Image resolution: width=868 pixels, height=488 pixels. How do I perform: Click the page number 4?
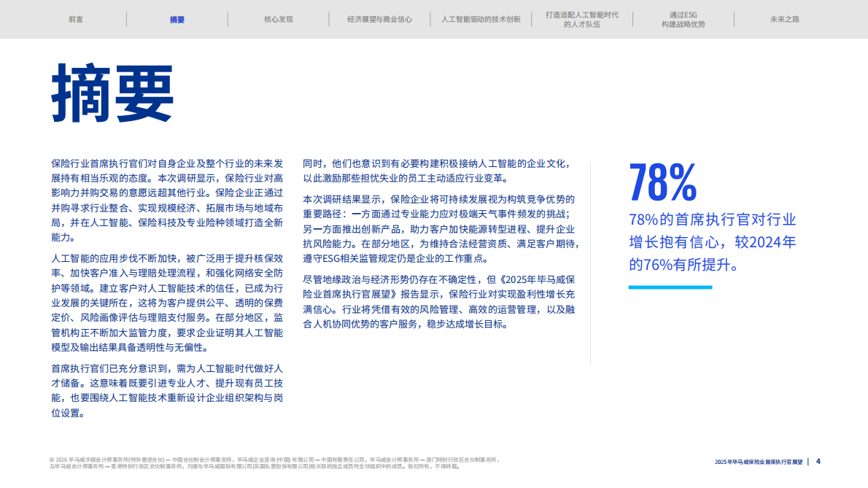point(818,462)
